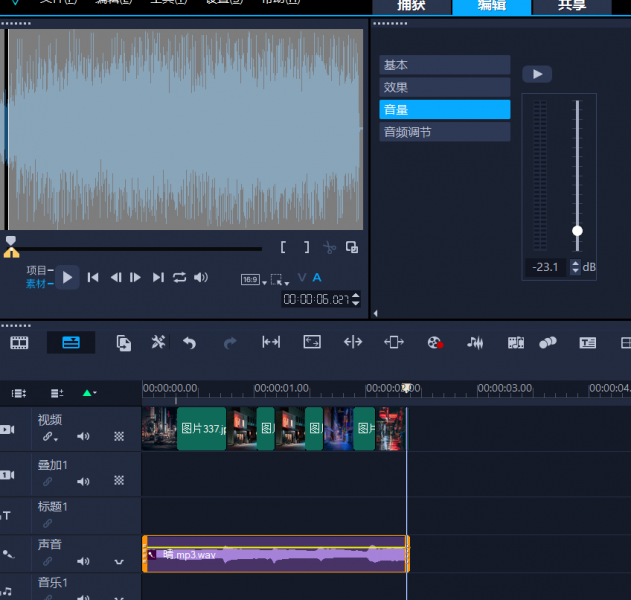
Task: Open the auto music tool
Action: [516, 343]
